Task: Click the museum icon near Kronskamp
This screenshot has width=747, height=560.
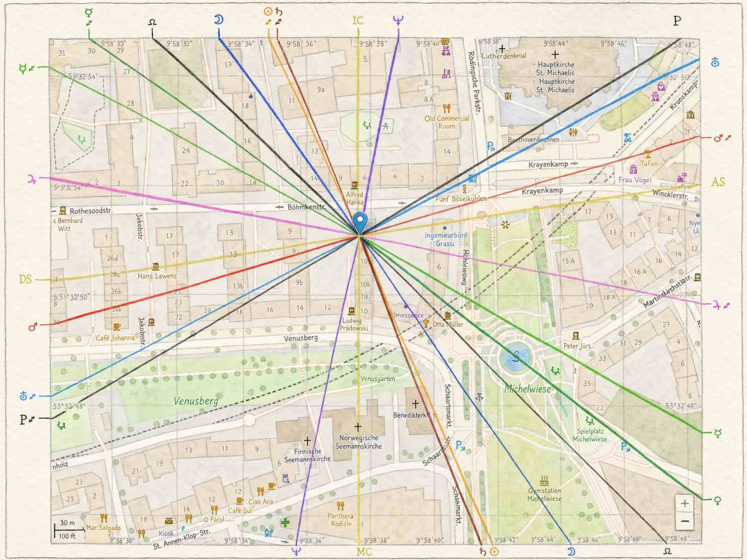Action: click(x=691, y=115)
